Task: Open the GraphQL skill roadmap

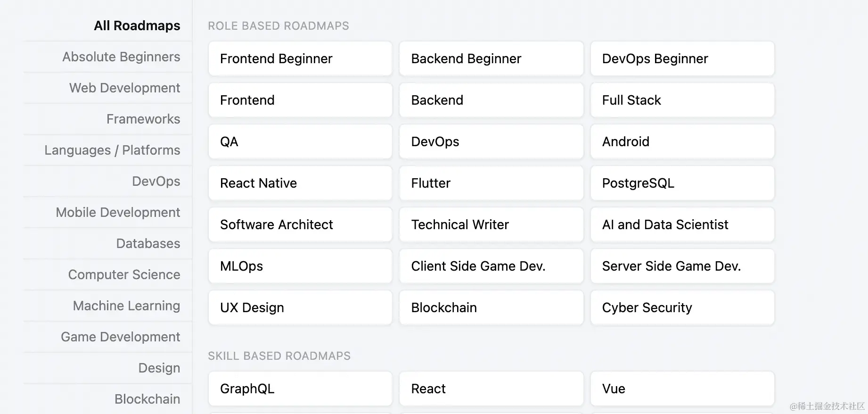Action: [300, 389]
